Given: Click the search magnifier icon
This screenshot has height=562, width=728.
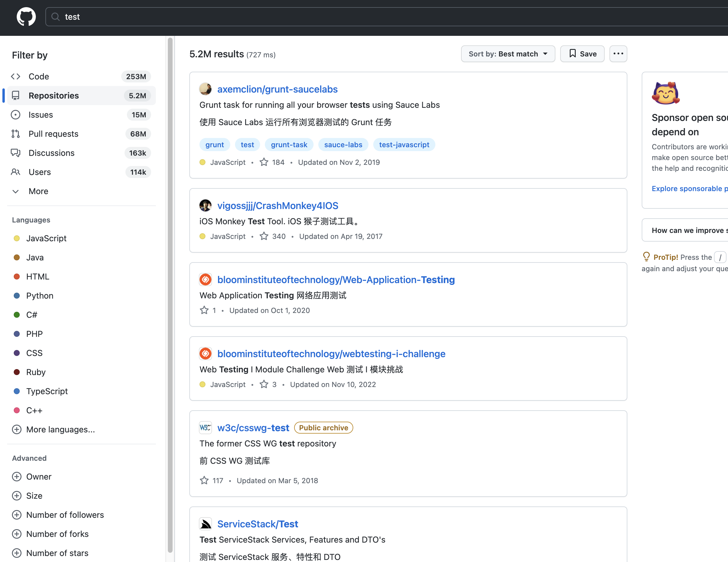Looking at the screenshot, I should pos(56,17).
